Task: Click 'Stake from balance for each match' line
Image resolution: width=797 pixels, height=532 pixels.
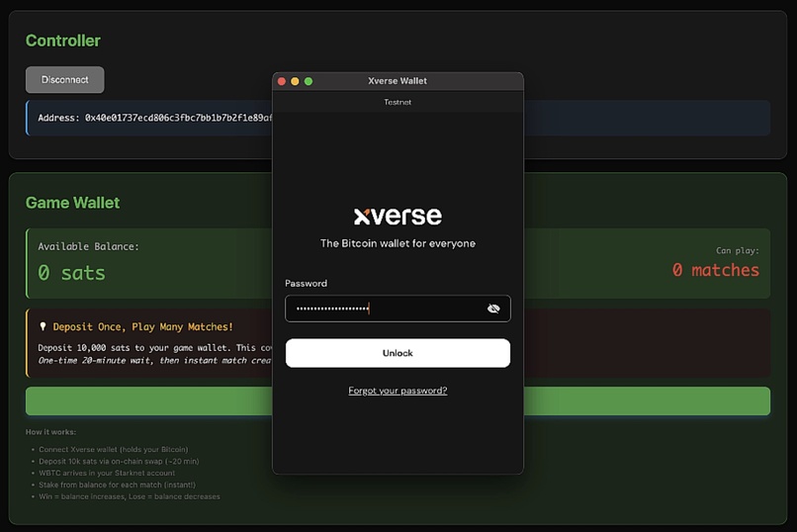Action: 117,485
